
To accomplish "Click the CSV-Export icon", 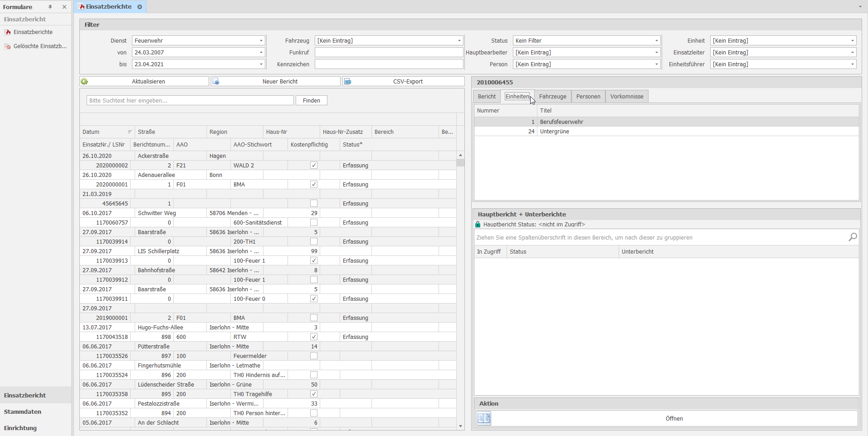I will click(348, 82).
